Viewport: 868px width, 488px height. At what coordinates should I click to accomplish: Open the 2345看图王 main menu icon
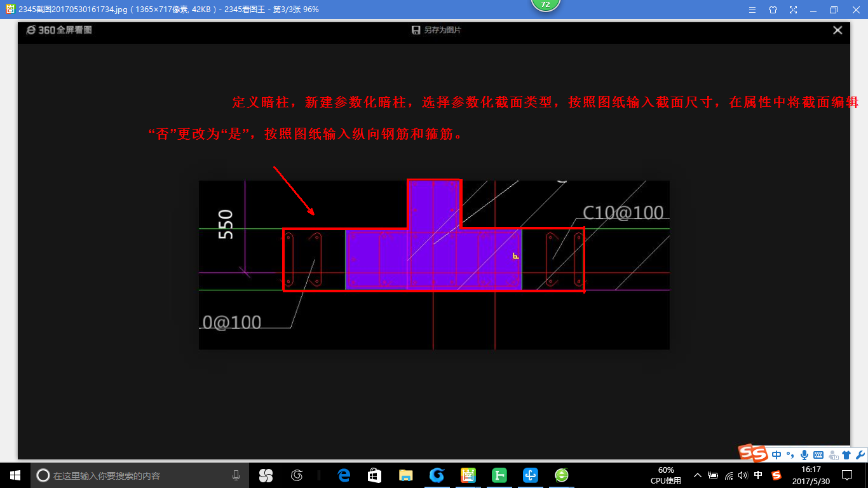pyautogui.click(x=752, y=10)
